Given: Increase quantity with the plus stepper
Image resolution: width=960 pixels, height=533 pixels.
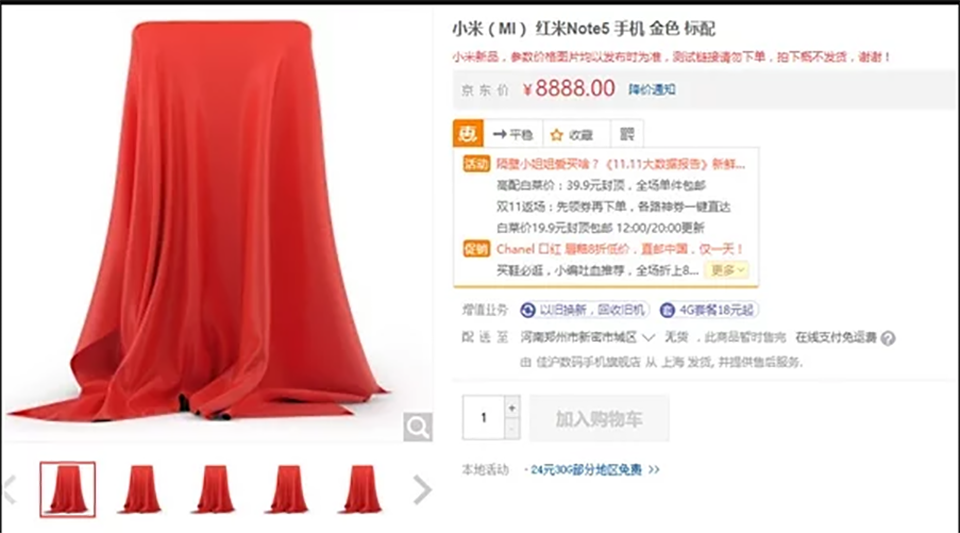Looking at the screenshot, I should (x=512, y=408).
